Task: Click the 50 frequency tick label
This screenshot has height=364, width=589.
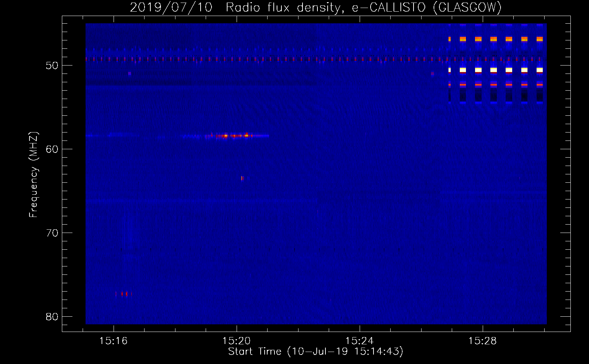Action: tap(52, 66)
